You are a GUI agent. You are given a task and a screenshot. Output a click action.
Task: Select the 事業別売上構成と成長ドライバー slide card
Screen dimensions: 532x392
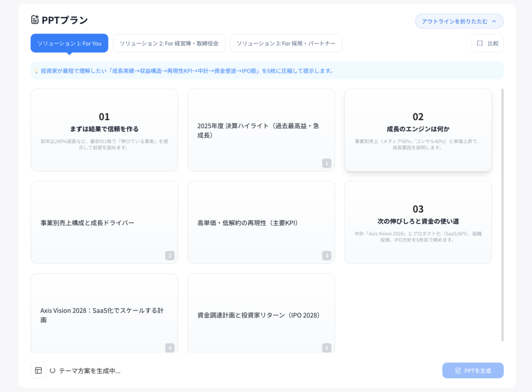click(x=104, y=222)
